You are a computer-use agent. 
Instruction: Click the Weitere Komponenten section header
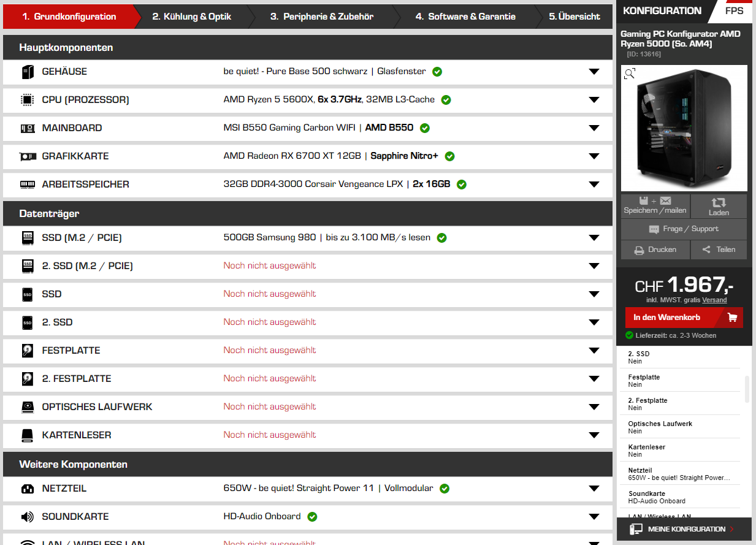click(x=307, y=465)
